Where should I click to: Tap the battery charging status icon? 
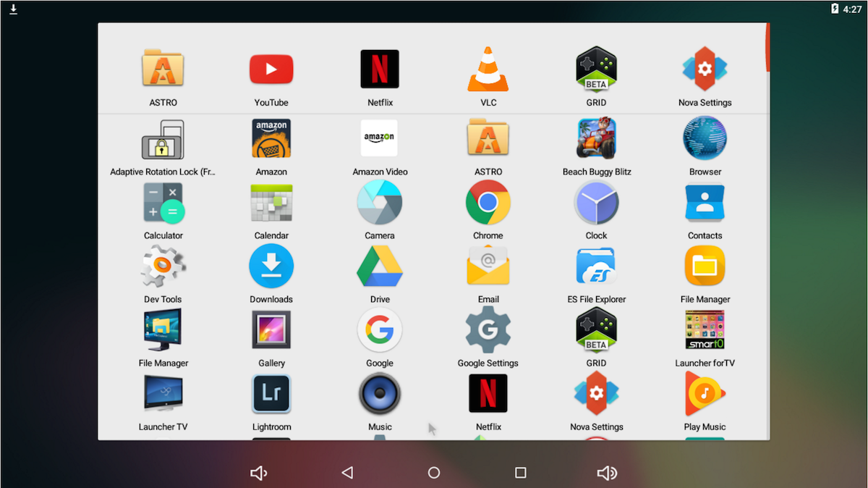tap(835, 9)
